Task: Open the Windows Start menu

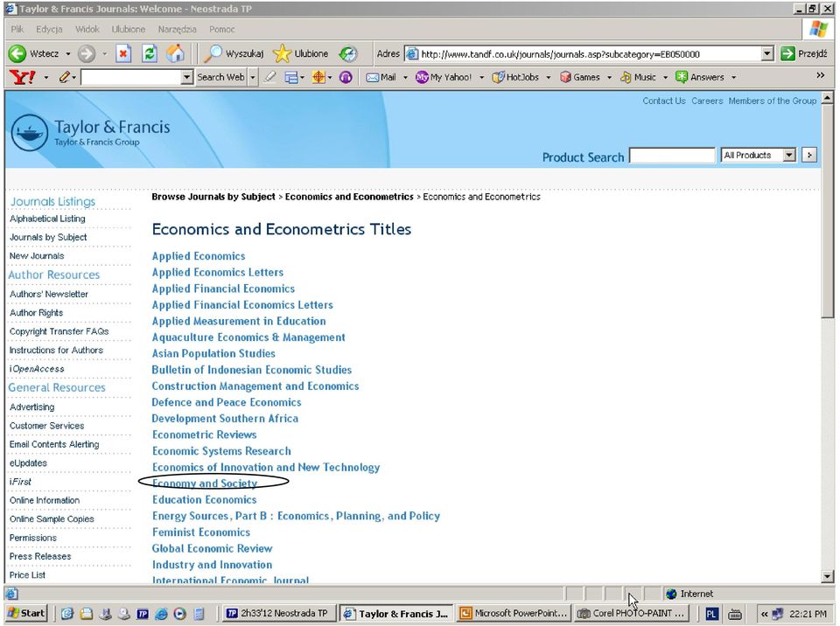Action: pyautogui.click(x=26, y=614)
